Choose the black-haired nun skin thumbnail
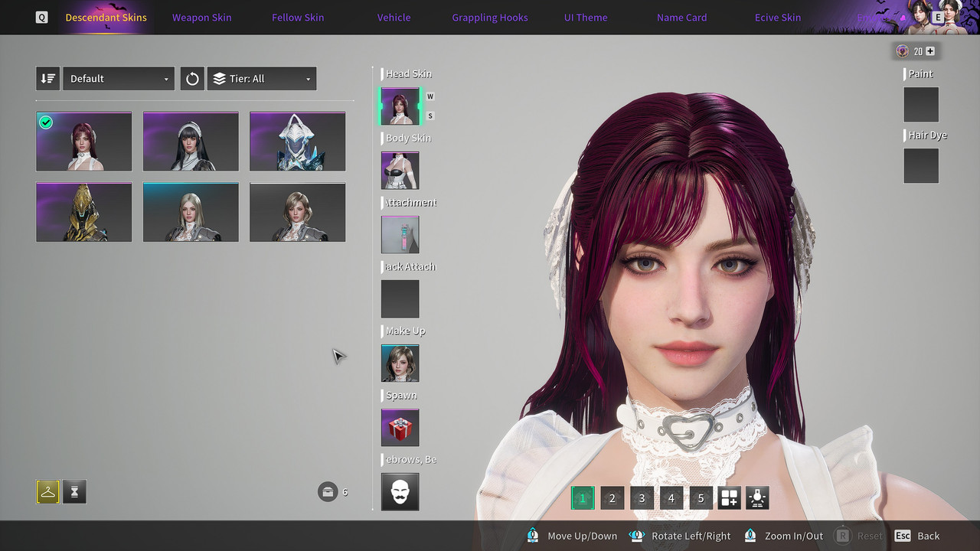This screenshot has width=980, height=551. click(x=191, y=142)
